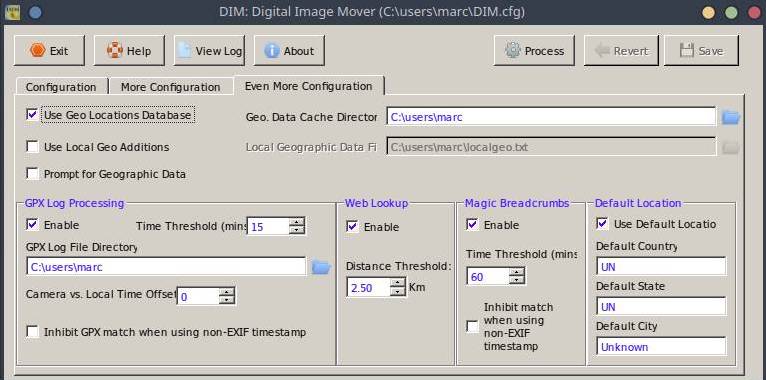
Task: Click the Revert button
Action: 621,50
